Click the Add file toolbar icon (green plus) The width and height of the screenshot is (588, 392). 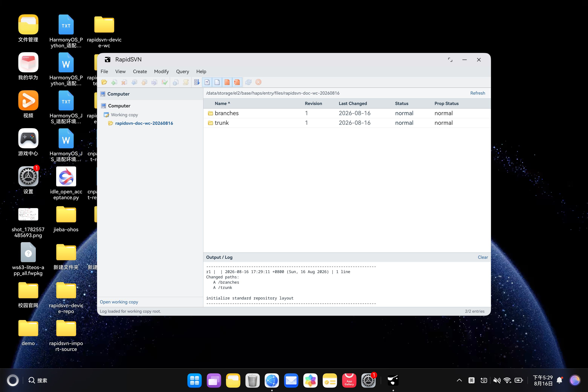coord(114,82)
